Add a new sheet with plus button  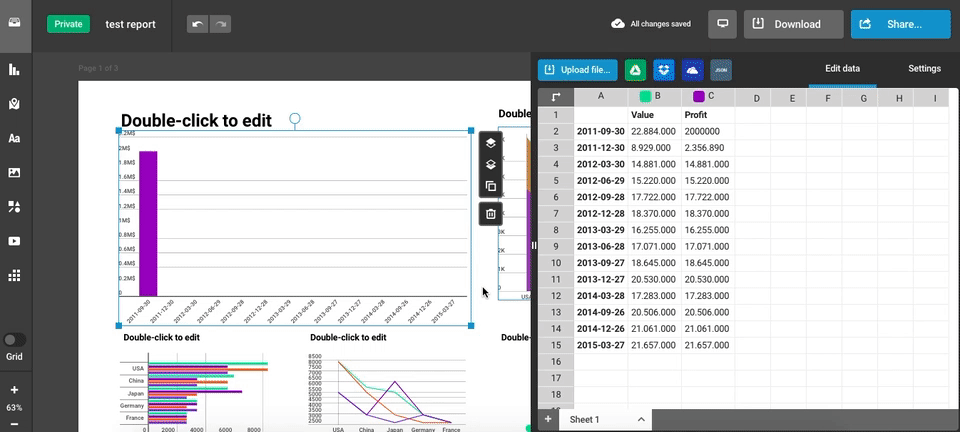click(548, 419)
